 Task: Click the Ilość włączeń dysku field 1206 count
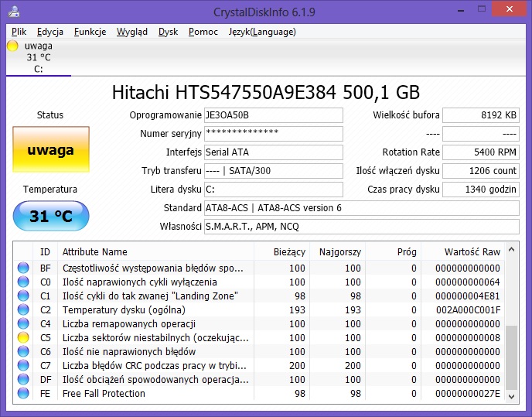(x=481, y=171)
